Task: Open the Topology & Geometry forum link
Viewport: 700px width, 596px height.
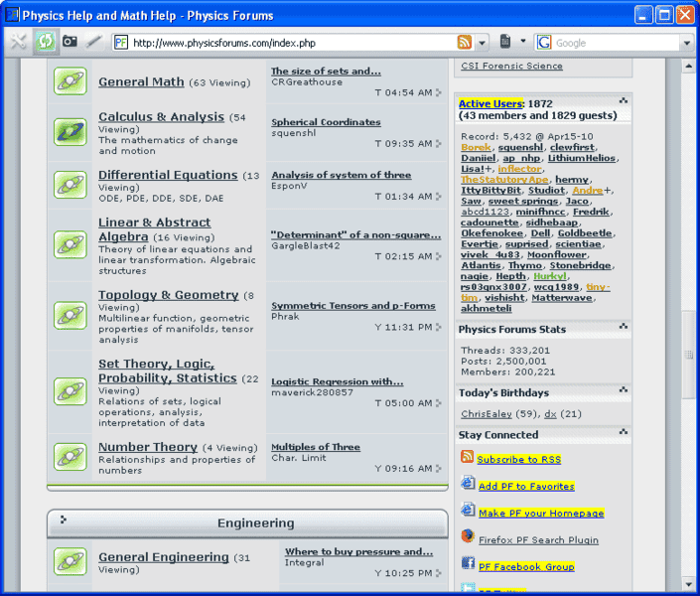Action: (x=169, y=295)
